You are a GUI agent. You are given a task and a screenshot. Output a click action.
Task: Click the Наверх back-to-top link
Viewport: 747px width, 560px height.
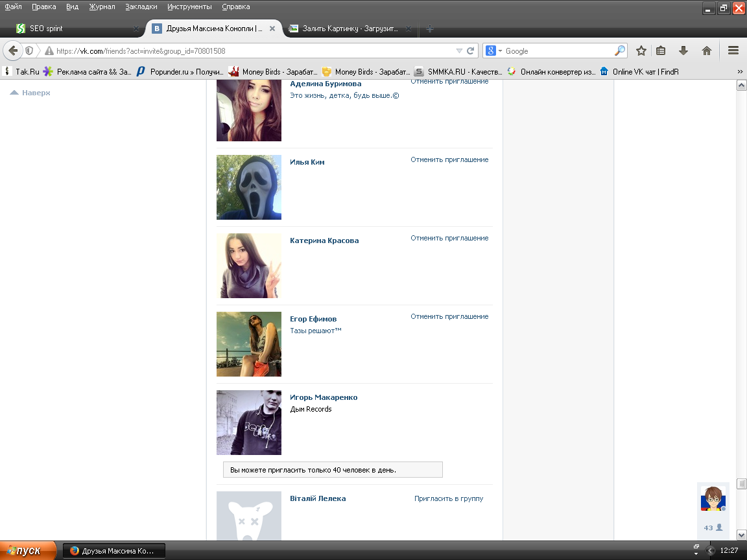30,93
